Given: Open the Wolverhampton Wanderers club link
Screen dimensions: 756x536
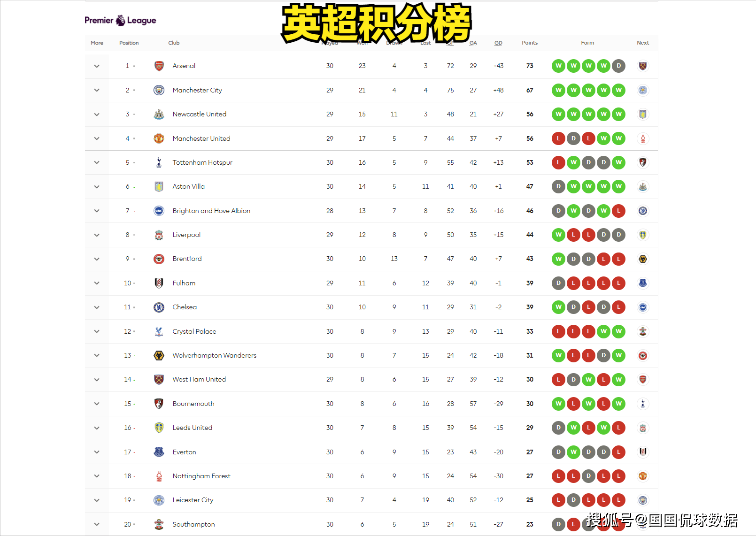Looking at the screenshot, I should (x=215, y=355).
